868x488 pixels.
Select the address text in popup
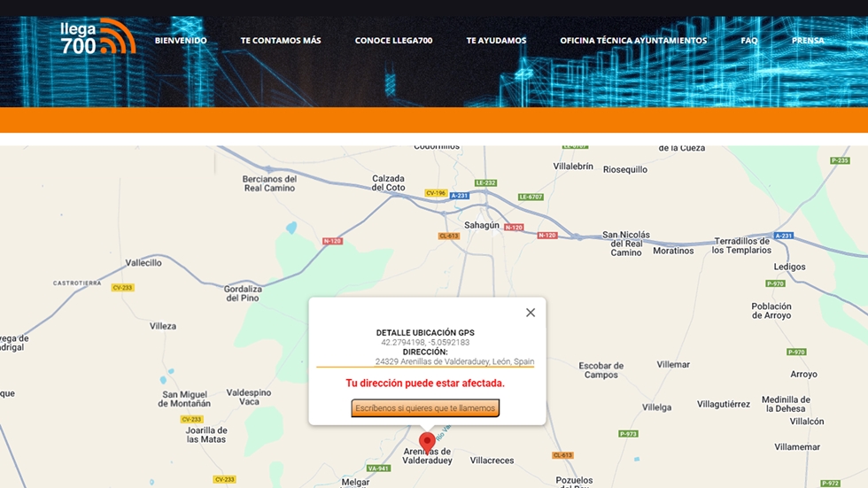(x=454, y=361)
